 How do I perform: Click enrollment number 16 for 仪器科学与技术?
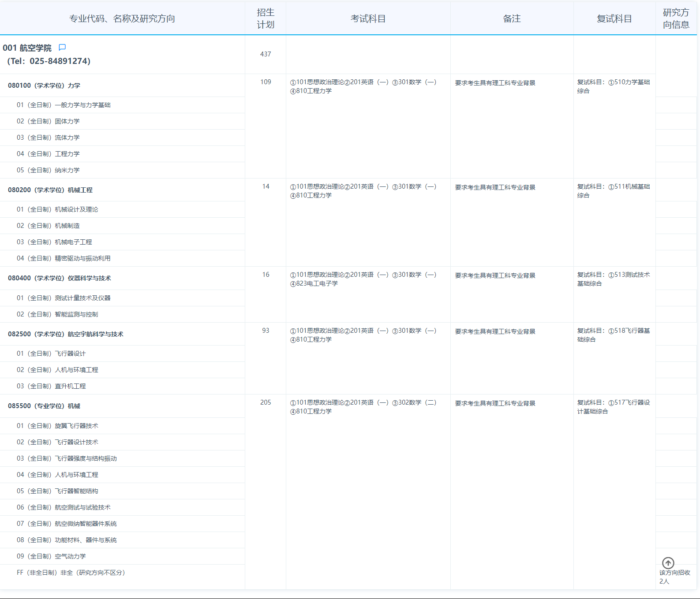(x=266, y=275)
